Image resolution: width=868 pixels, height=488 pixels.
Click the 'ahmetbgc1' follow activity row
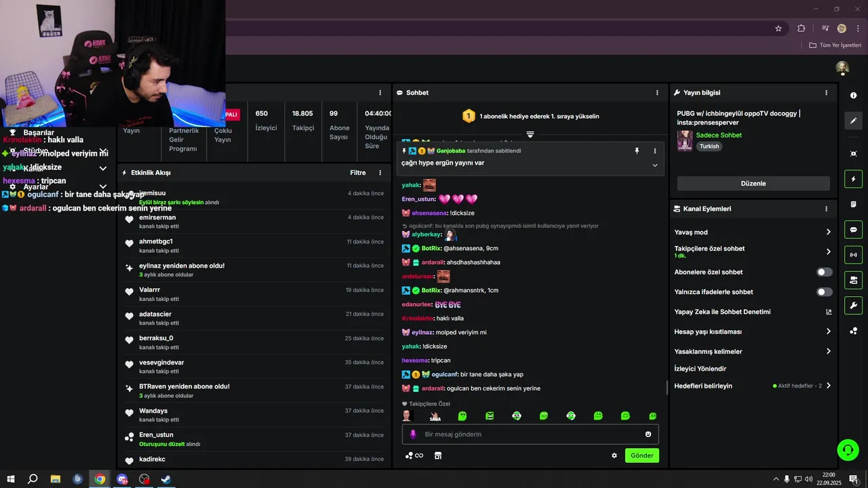(254, 245)
